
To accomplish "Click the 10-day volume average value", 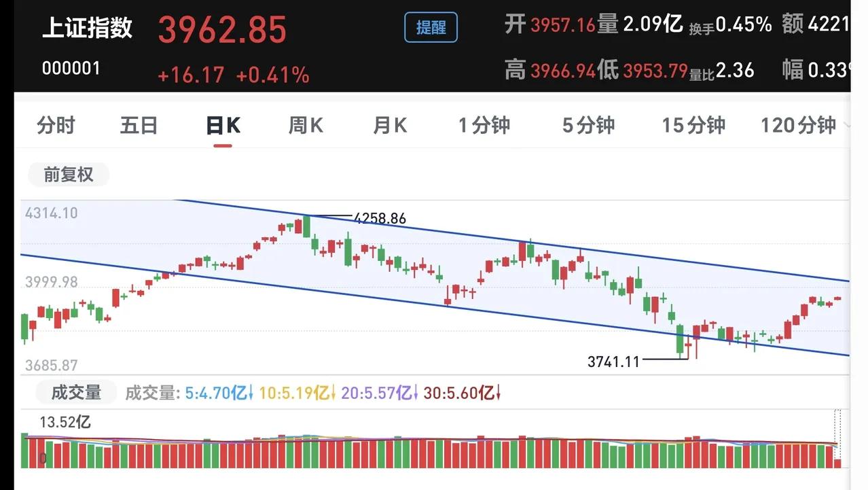I will 298,393.
